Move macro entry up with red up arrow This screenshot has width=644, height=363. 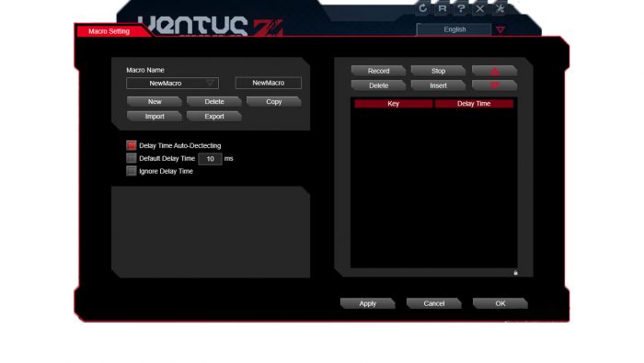495,71
